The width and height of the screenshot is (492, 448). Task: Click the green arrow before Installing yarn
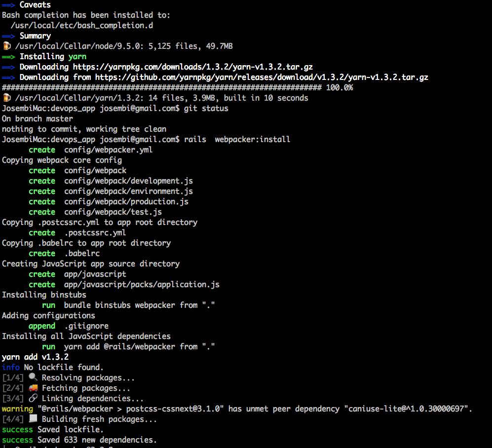coord(8,57)
